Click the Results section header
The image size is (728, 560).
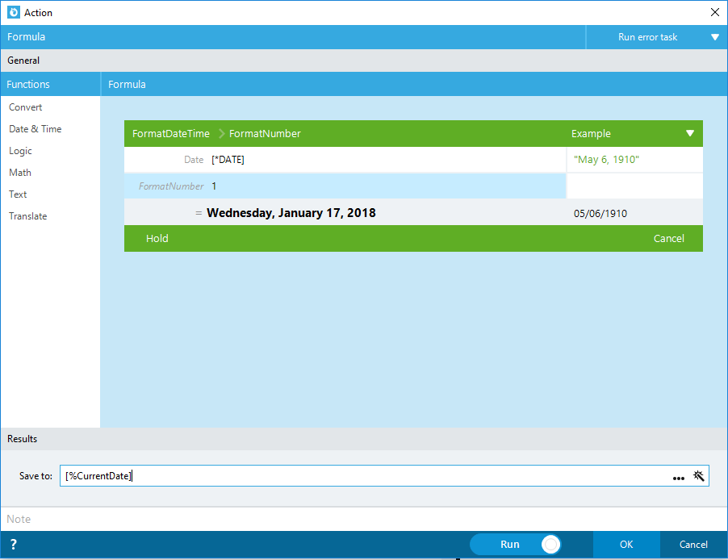click(364, 439)
